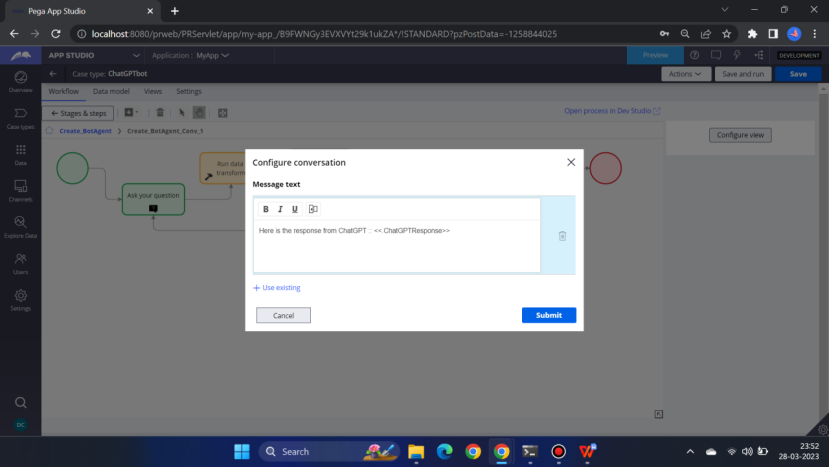
Task: Switch to Data model tab
Action: click(111, 91)
